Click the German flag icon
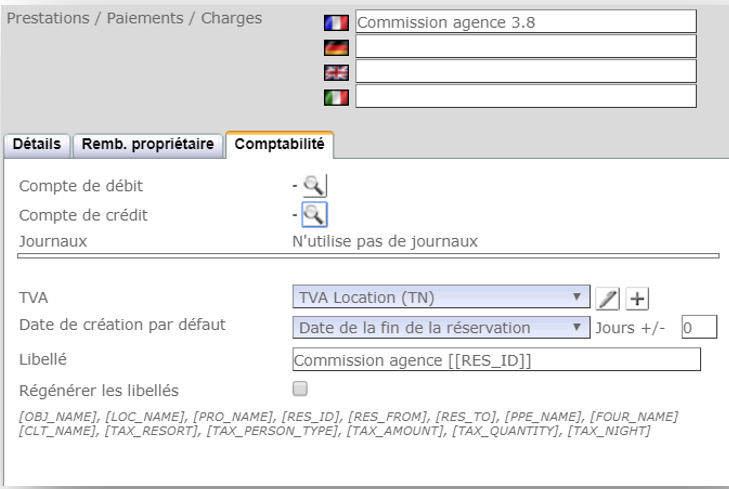 pyautogui.click(x=336, y=47)
